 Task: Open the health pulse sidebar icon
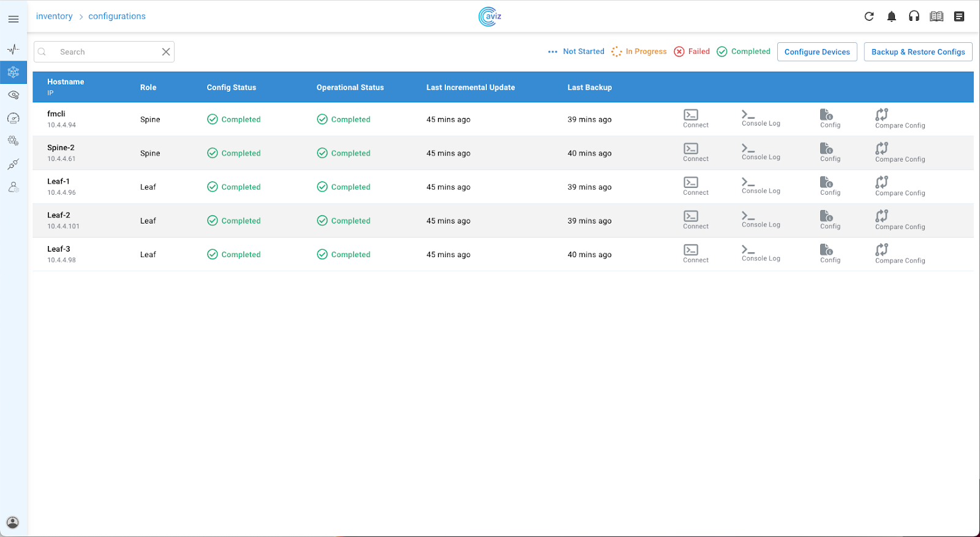click(13, 49)
